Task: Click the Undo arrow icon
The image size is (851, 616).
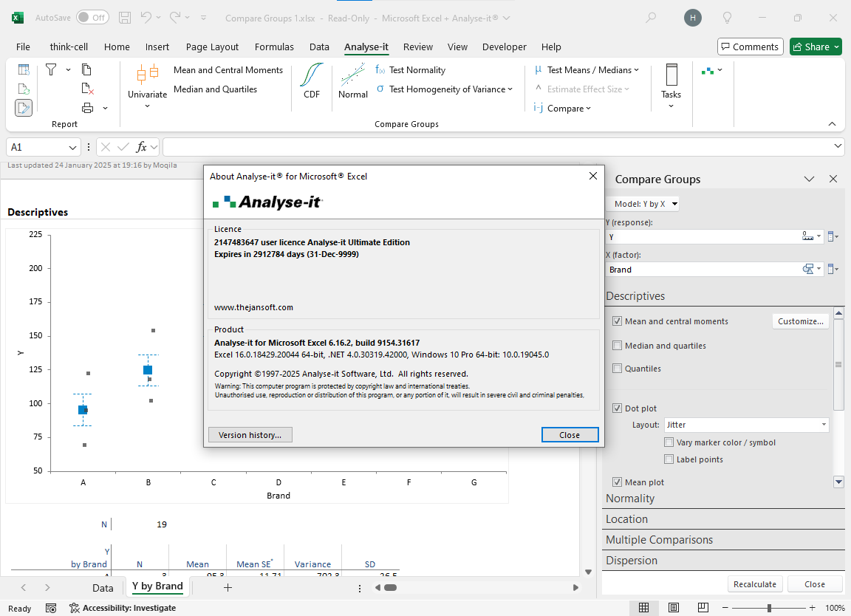Action: click(146, 18)
